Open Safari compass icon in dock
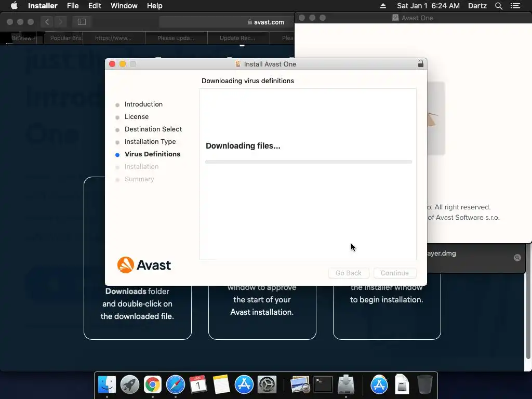The height and width of the screenshot is (399, 532). click(x=176, y=385)
